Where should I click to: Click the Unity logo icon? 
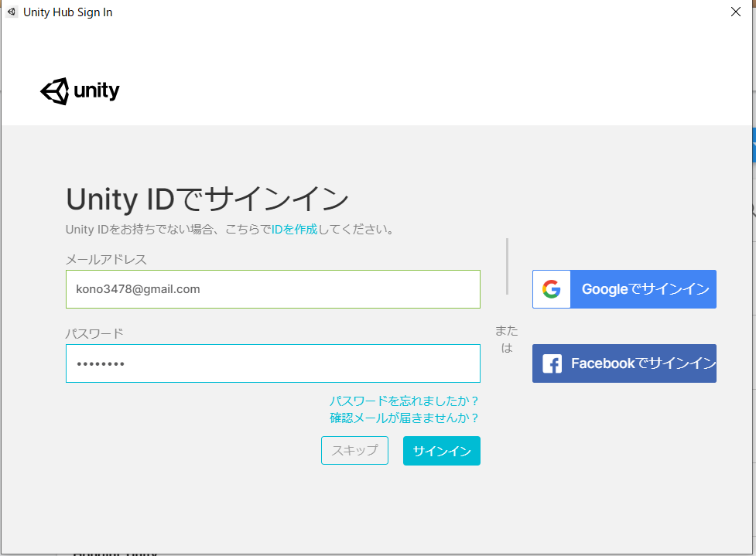tap(53, 90)
